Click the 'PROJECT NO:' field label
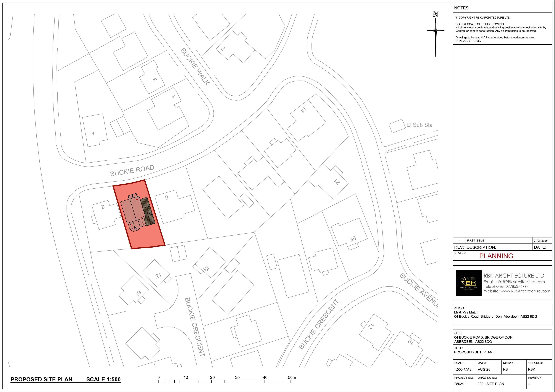The width and height of the screenshot is (555, 392). click(x=463, y=378)
